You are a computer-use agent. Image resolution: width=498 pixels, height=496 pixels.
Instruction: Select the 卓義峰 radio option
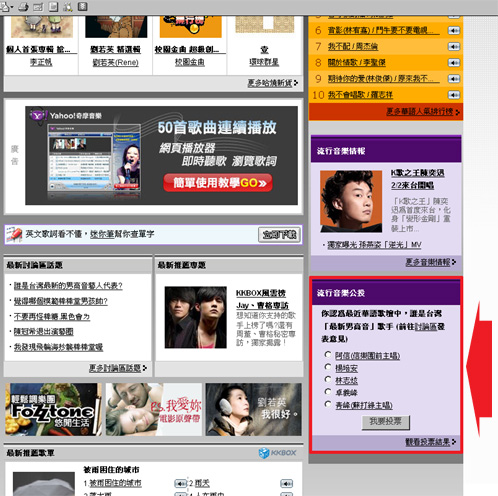328,392
